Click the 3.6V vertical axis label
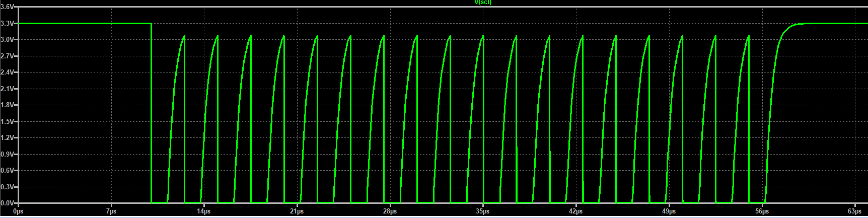868x218 pixels. pos(7,7)
